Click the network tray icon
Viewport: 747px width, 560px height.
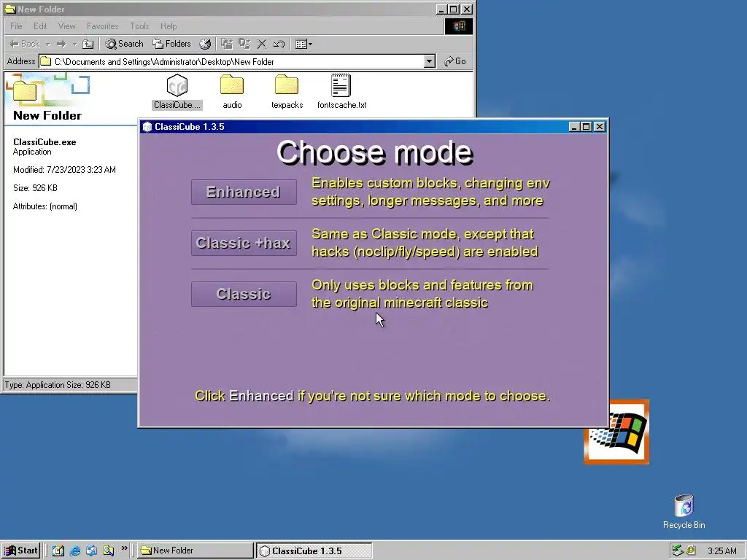point(678,551)
